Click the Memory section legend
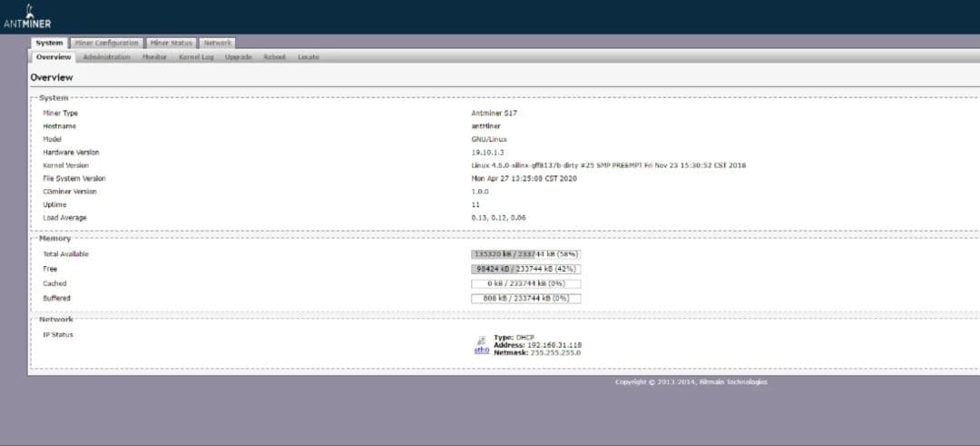The image size is (980, 446). tap(55, 238)
